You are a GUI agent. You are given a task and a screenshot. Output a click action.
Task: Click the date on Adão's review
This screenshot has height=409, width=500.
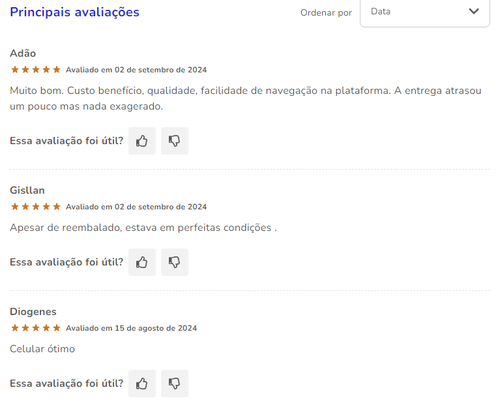[136, 70]
